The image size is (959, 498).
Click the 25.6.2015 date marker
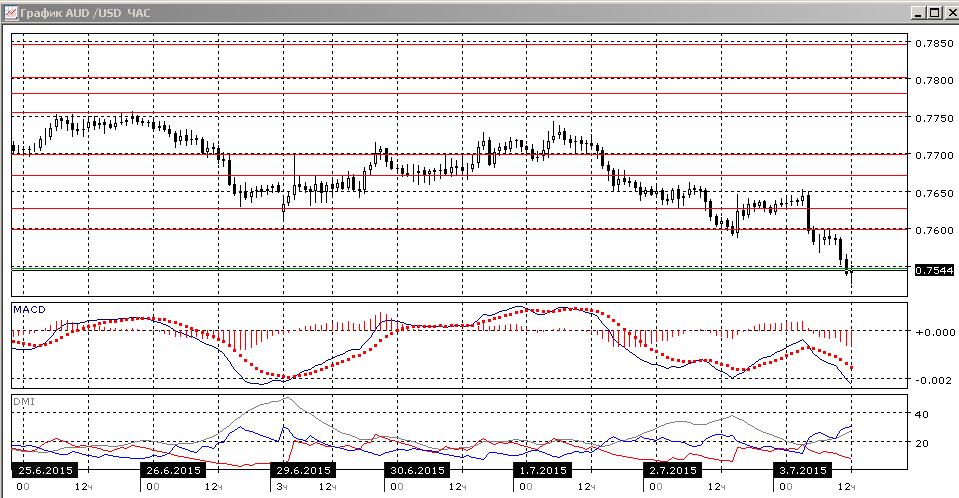pyautogui.click(x=45, y=470)
